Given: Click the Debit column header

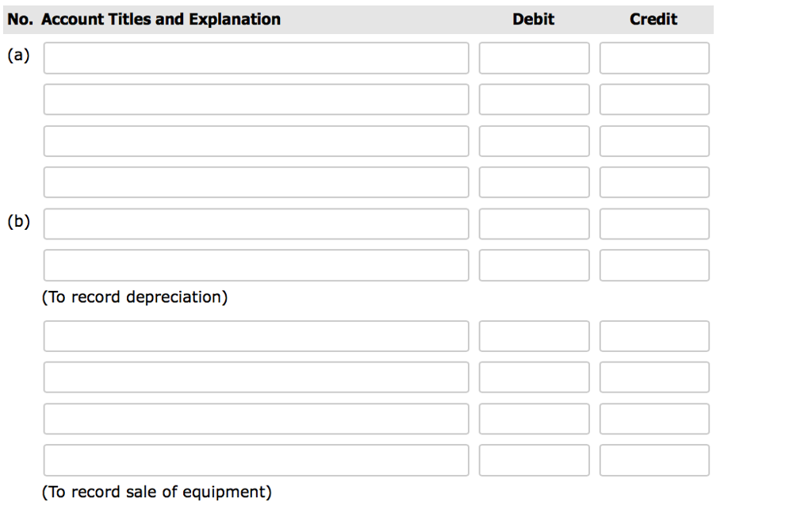Looking at the screenshot, I should pyautogui.click(x=533, y=19).
